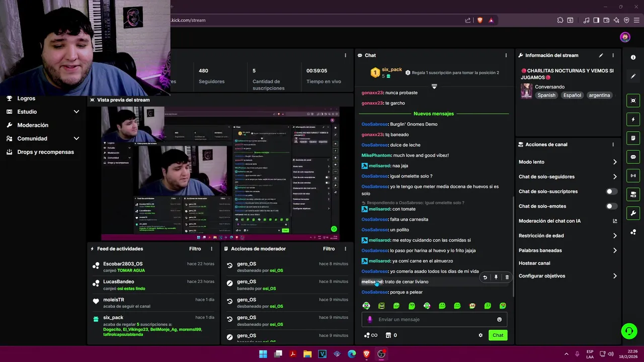644x362 pixels.
Task: Select the broadcast signal sidebar icon
Action: [x=633, y=175]
